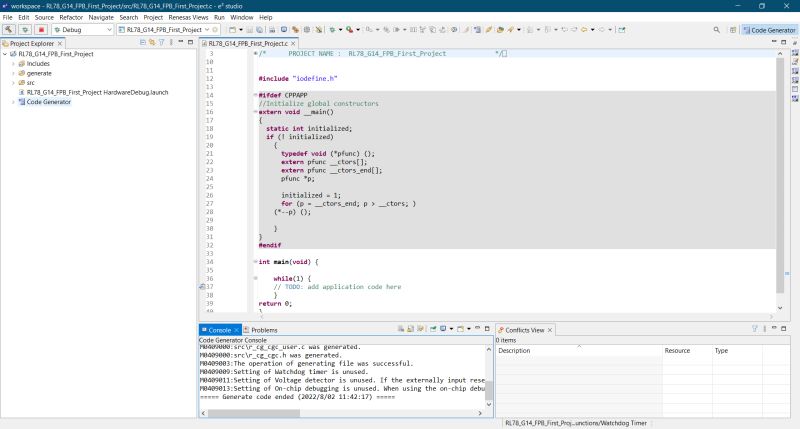Open the Renesas Views menu
800x429 pixels.
tap(188, 17)
